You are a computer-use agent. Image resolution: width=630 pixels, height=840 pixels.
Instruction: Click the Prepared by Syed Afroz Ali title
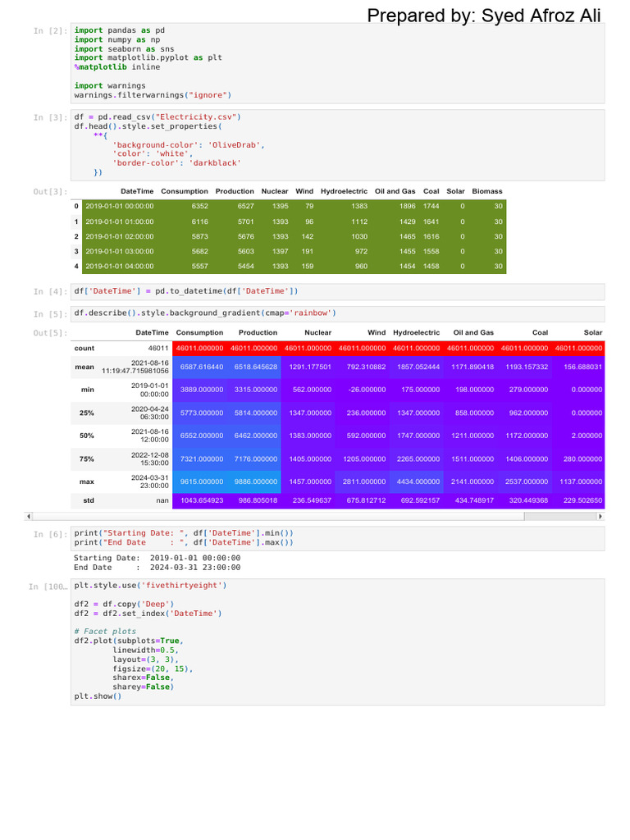pos(483,16)
